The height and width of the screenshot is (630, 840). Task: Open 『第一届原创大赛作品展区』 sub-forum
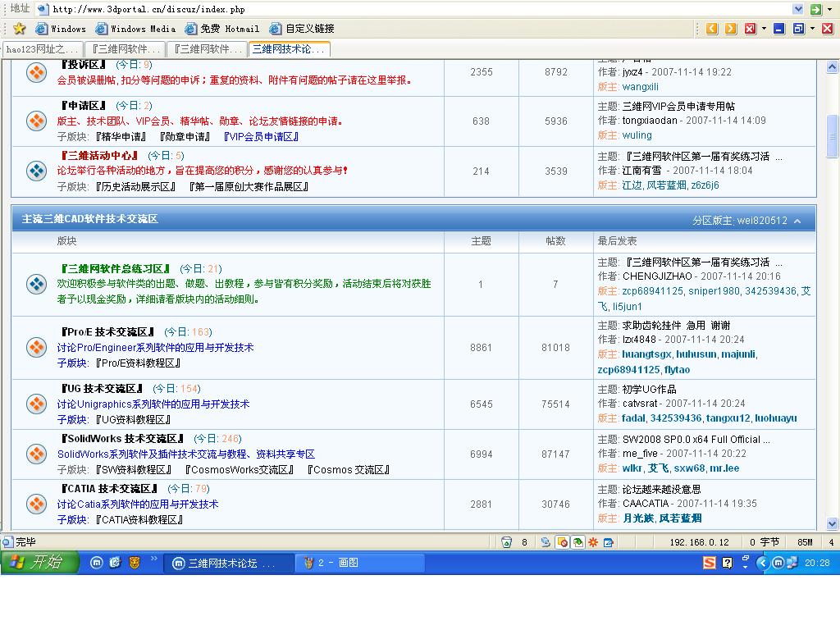(x=249, y=187)
